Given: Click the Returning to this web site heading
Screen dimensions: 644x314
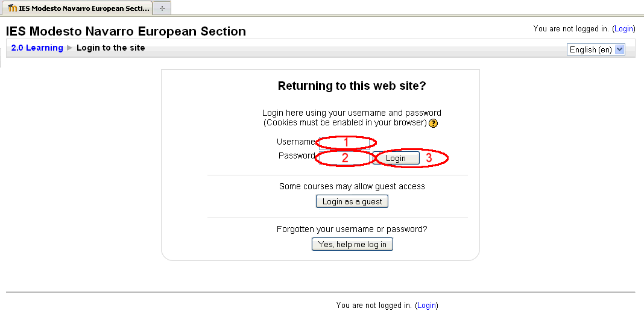Looking at the screenshot, I should (352, 86).
